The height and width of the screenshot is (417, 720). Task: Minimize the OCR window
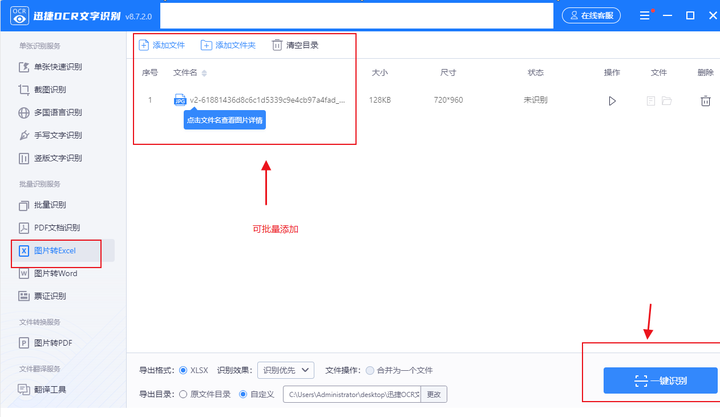pos(667,16)
